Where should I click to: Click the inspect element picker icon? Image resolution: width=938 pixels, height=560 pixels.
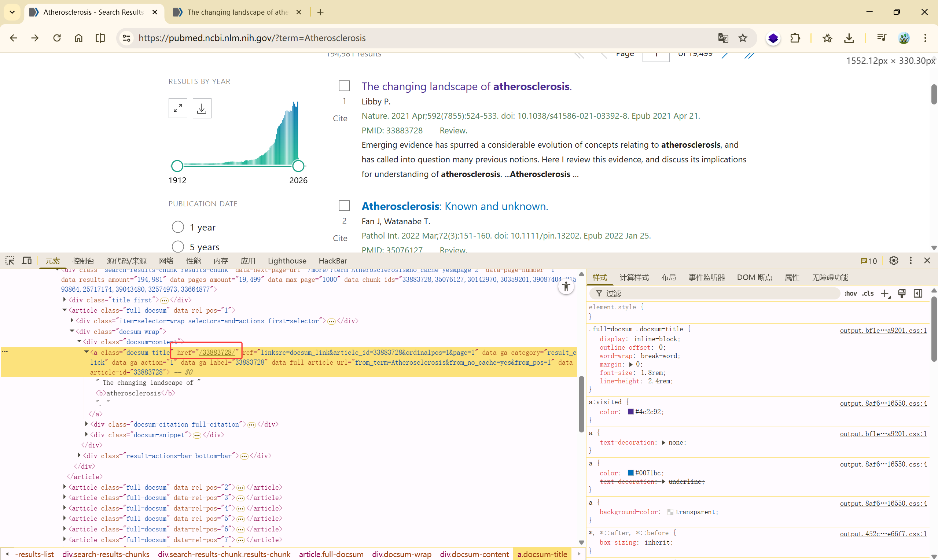tap(10, 260)
